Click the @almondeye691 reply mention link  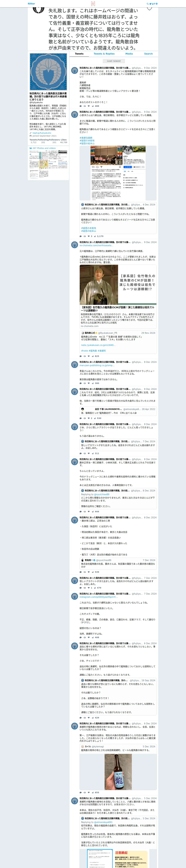point(103,822)
